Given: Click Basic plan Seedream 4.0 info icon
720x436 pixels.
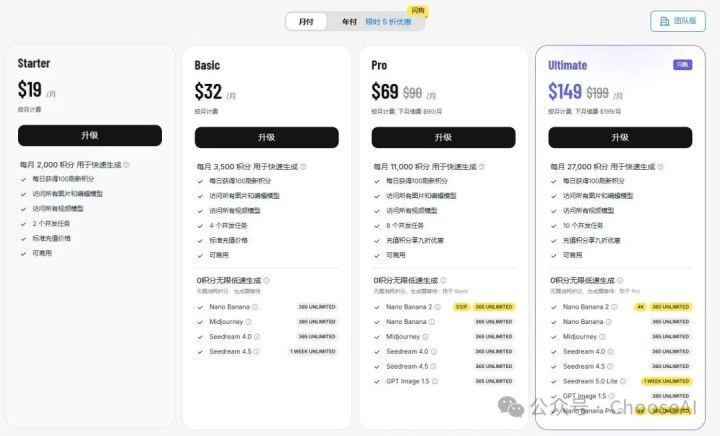Looking at the screenshot, I should [257, 336].
